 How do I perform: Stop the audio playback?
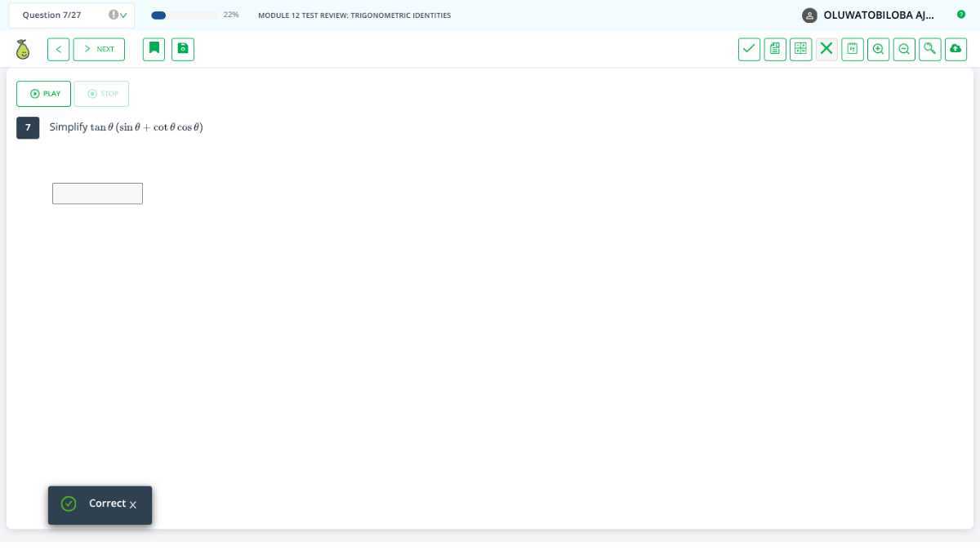point(102,94)
